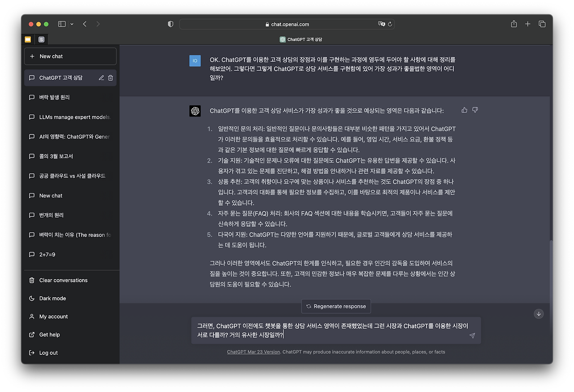Viewport: 574px width, 392px height.
Task: Delete the ChatGPT 고객 상담 conversation
Action: tap(110, 78)
